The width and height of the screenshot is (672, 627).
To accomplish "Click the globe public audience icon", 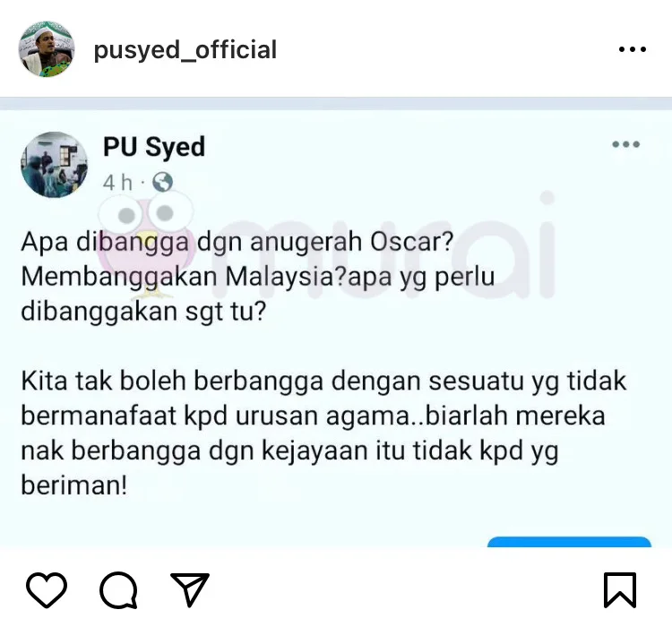I will 163,182.
